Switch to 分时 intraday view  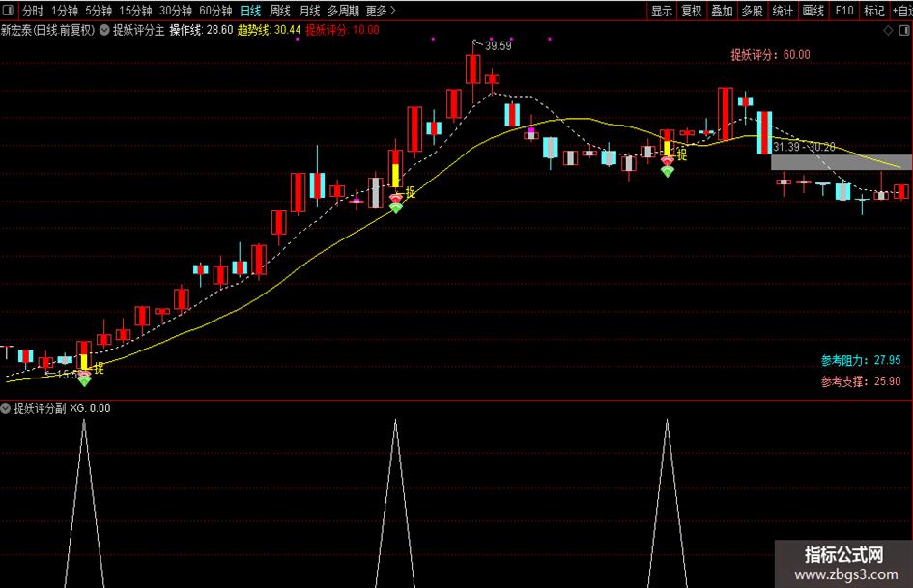pyautogui.click(x=33, y=11)
